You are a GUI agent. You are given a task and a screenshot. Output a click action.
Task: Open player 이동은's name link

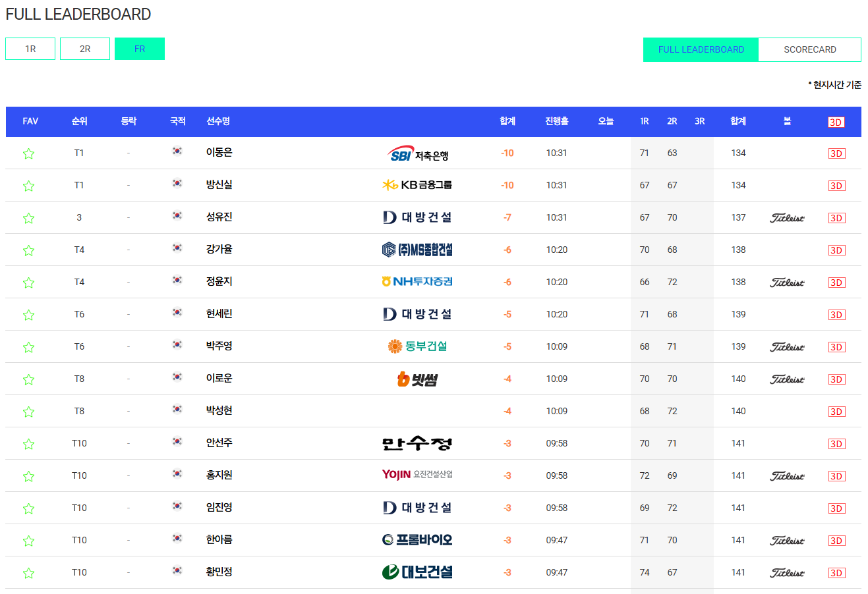(219, 152)
